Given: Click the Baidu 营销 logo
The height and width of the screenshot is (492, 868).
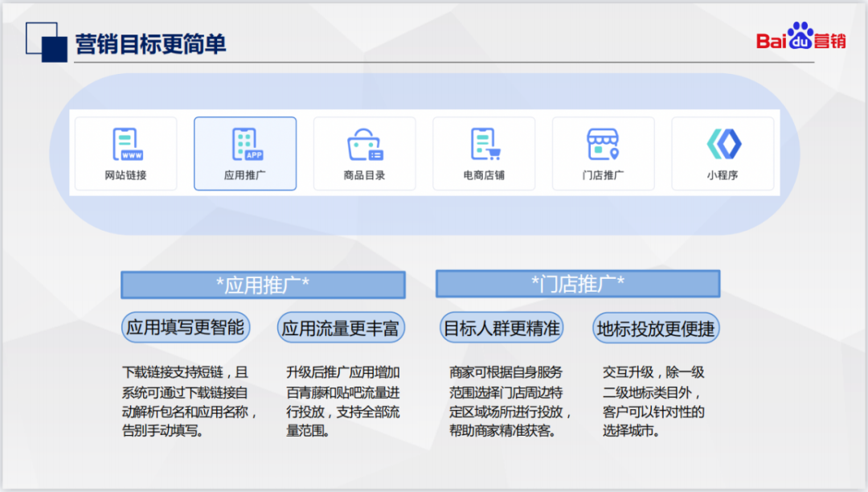Looking at the screenshot, I should [x=800, y=36].
